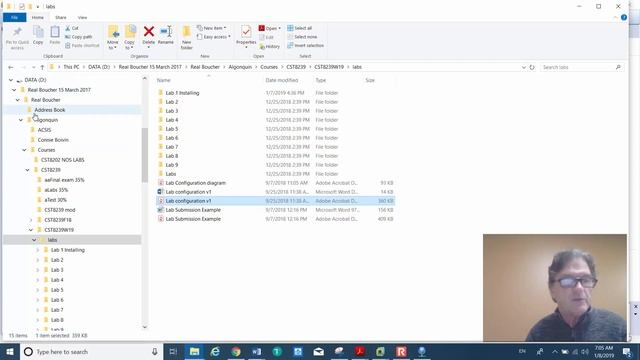Select the Lab Configuration diagram file

pos(276,183)
